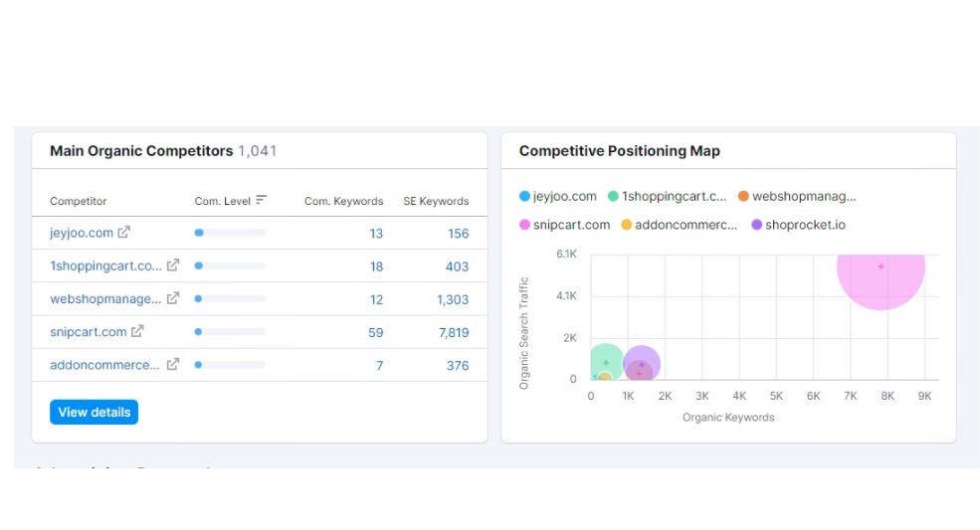Click SE keywords value 1,303
Viewport: 980px width, 530px height.
453,300
